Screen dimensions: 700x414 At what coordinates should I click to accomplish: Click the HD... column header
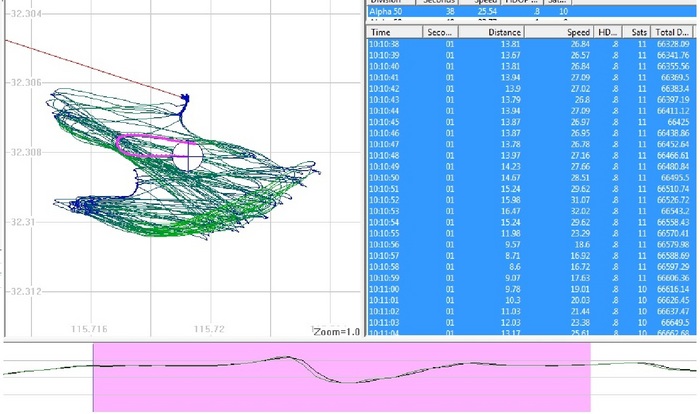607,32
